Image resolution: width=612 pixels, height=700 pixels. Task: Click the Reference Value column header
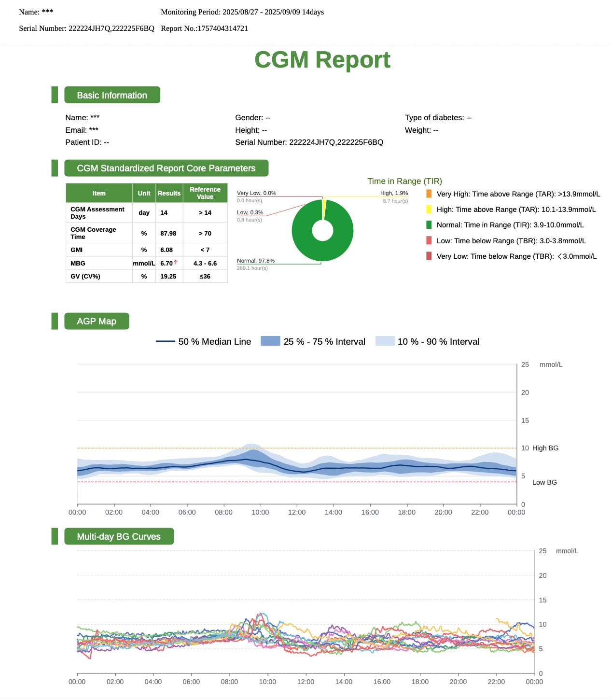tap(205, 193)
